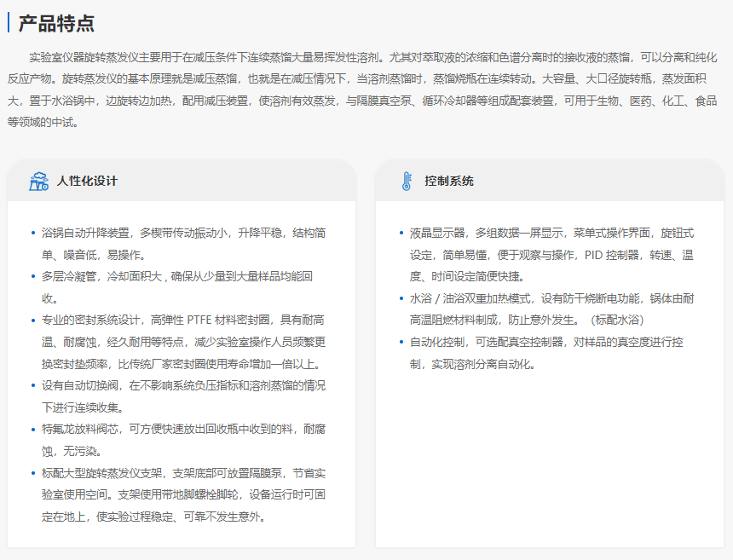Click the 实现溶剂分离自动化 closing line
733x560 pixels.
point(471,364)
